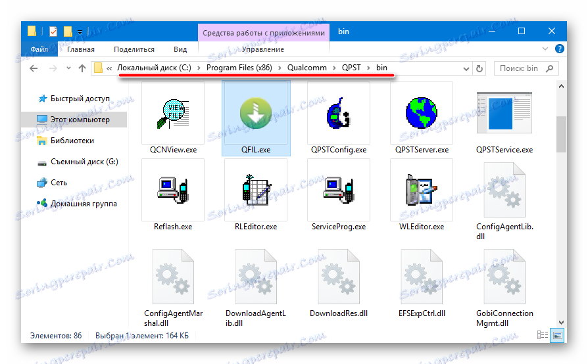Navigate to Program Files (x86) breadcrumb

click(239, 68)
